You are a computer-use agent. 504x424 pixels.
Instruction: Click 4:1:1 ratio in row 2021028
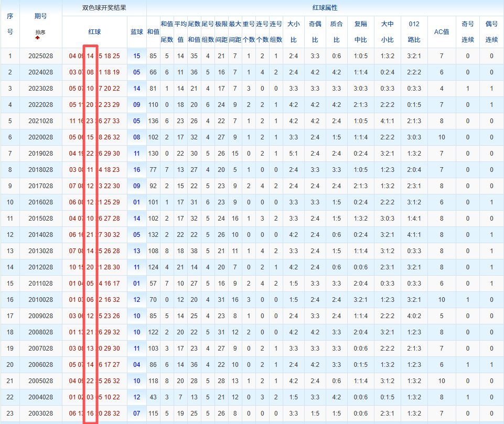click(388, 121)
